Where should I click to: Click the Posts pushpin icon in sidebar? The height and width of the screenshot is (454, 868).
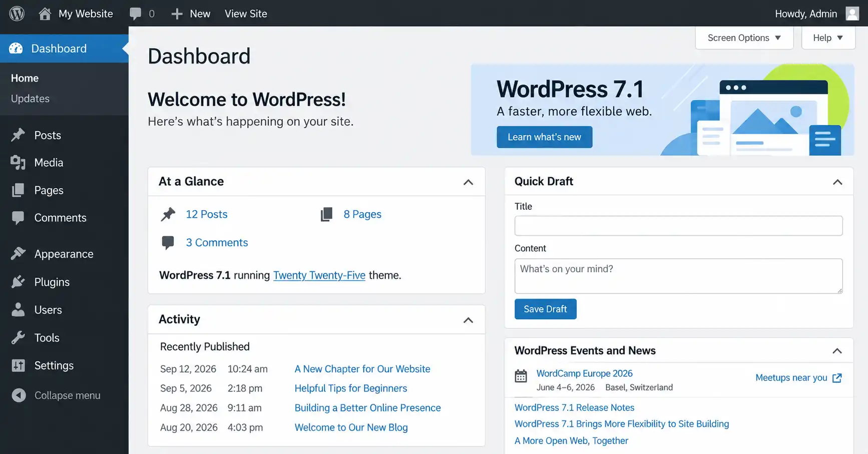coord(18,135)
